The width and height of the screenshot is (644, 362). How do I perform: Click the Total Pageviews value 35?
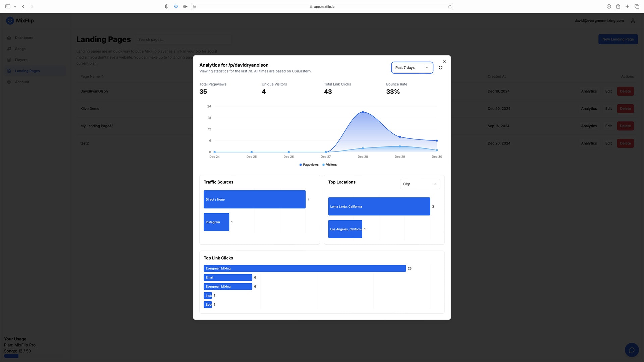point(203,92)
